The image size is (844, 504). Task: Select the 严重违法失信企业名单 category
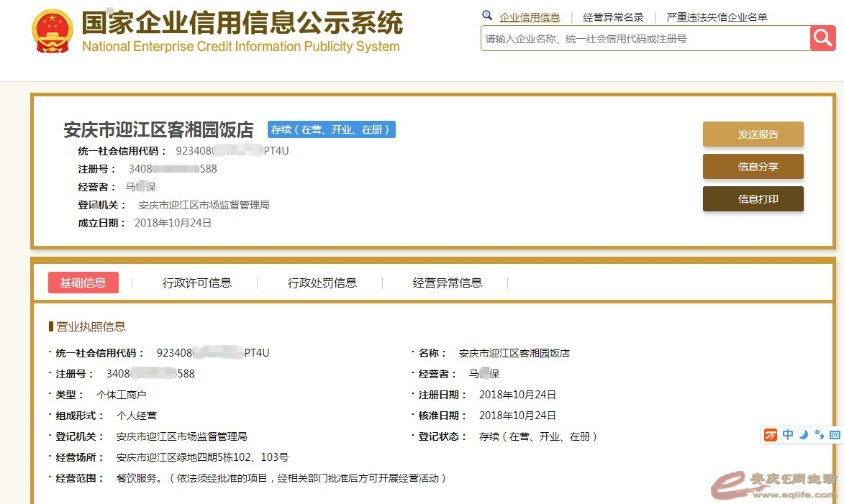point(717,17)
